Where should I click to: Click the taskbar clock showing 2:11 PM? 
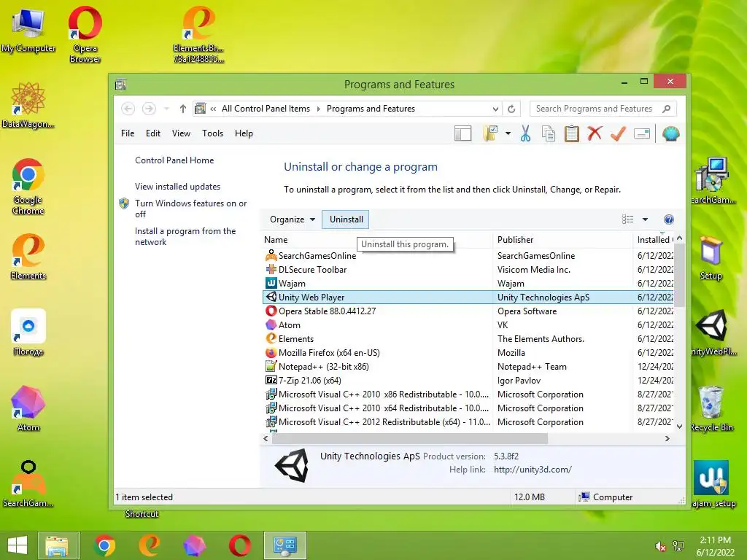point(715,546)
